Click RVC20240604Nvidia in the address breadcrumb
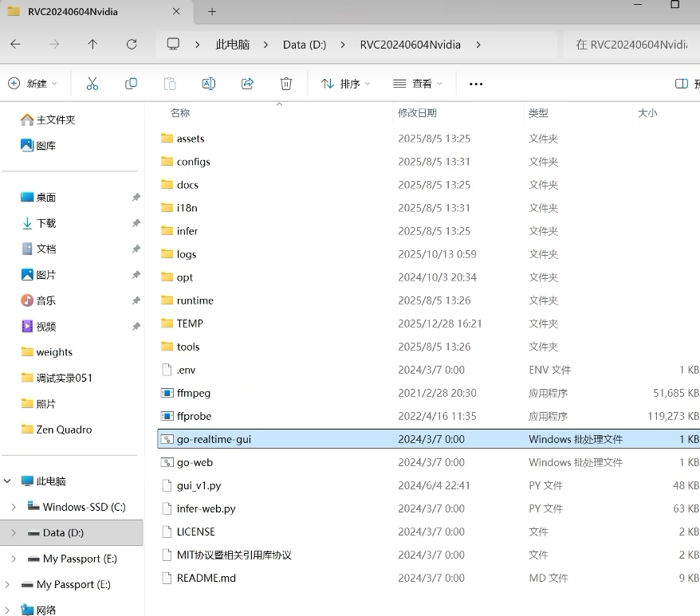 [411, 45]
